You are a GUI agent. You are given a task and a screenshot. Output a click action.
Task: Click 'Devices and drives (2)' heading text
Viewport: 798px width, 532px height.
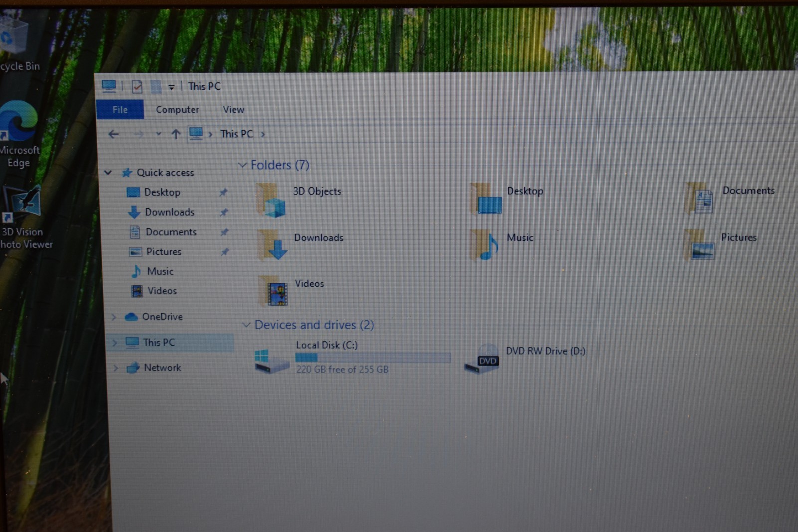314,325
